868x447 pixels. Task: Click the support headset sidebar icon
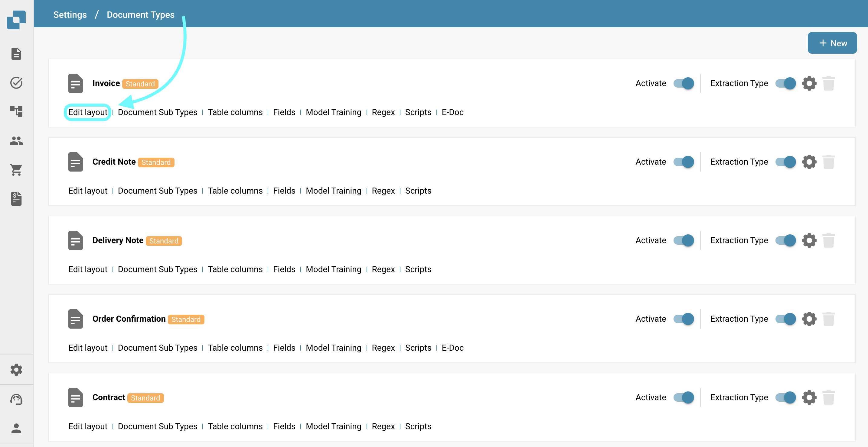[x=16, y=399]
